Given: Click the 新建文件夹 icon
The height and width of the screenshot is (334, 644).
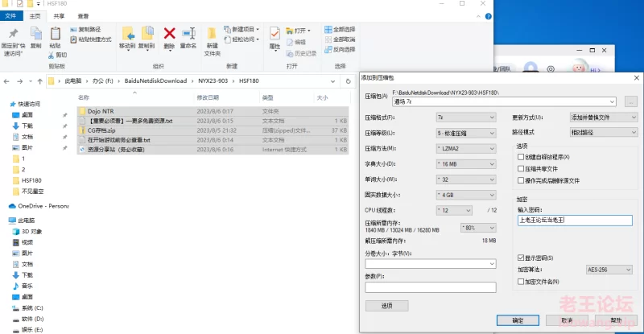Looking at the screenshot, I should tap(212, 34).
